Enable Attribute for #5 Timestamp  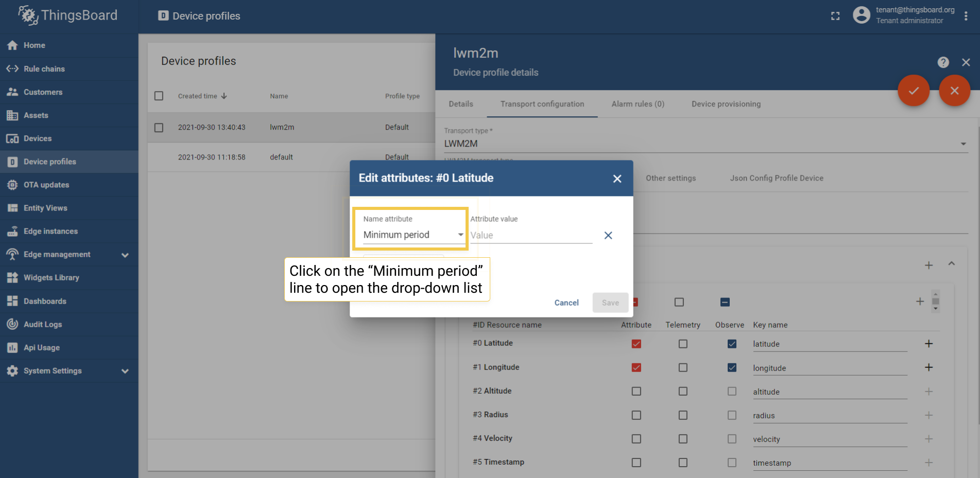tap(637, 463)
